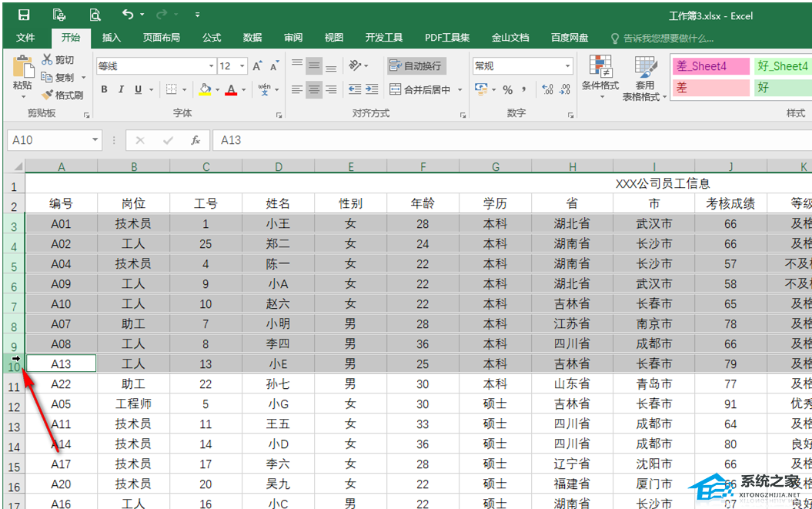Switch to the Insert (插入) tab
The image size is (812, 509).
pos(112,38)
